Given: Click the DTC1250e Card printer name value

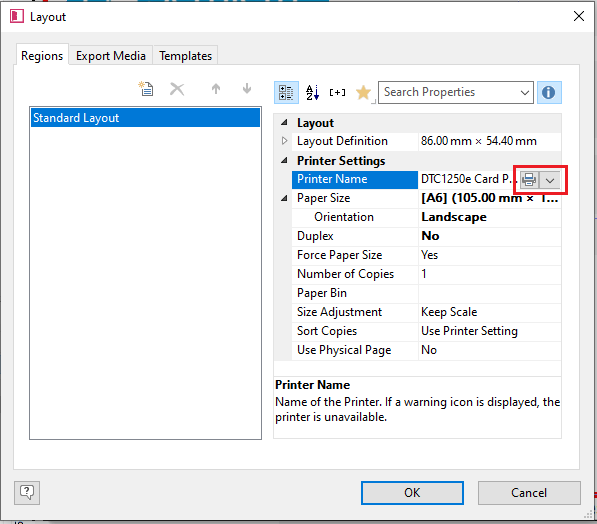Looking at the screenshot, I should pos(468,179).
